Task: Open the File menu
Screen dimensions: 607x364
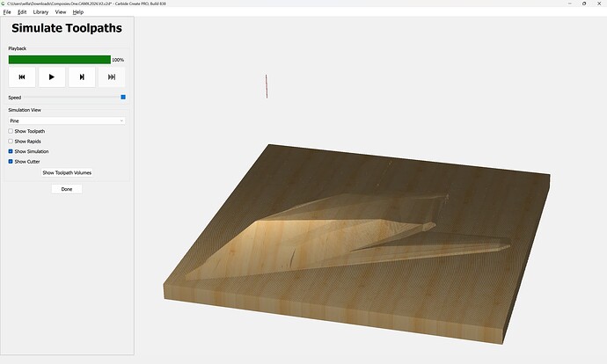Action: [x=7, y=12]
